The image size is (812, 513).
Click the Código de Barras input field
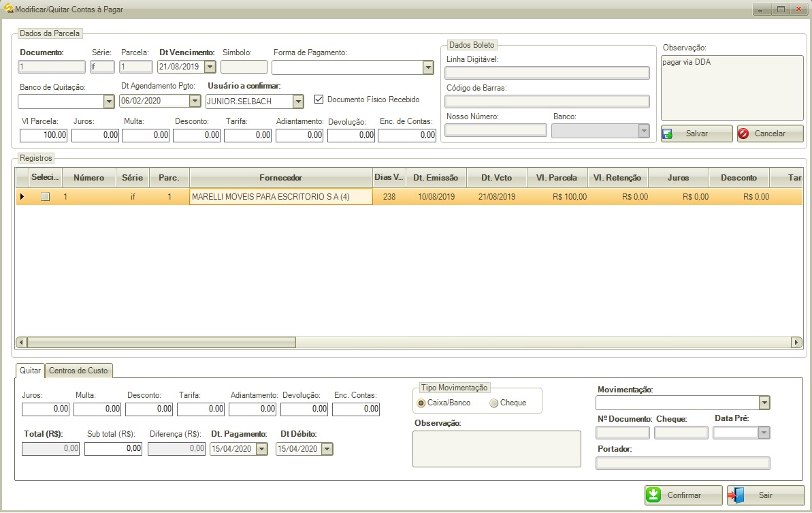[x=547, y=101]
